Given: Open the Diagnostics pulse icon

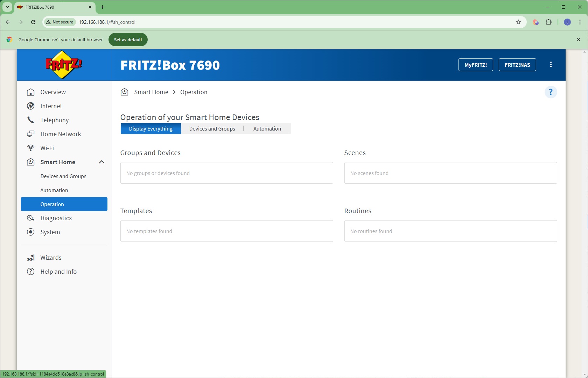Looking at the screenshot, I should [31, 218].
